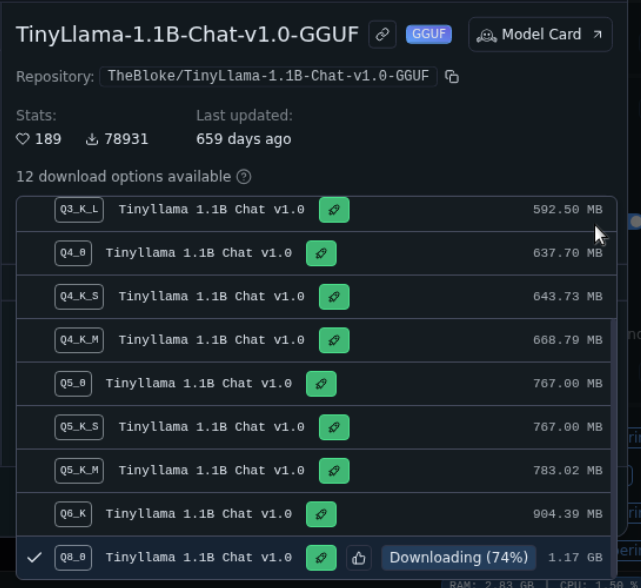Viewport: 641px width, 588px height.
Task: Click the green rocket icon for Q5_K_M
Action: [334, 470]
